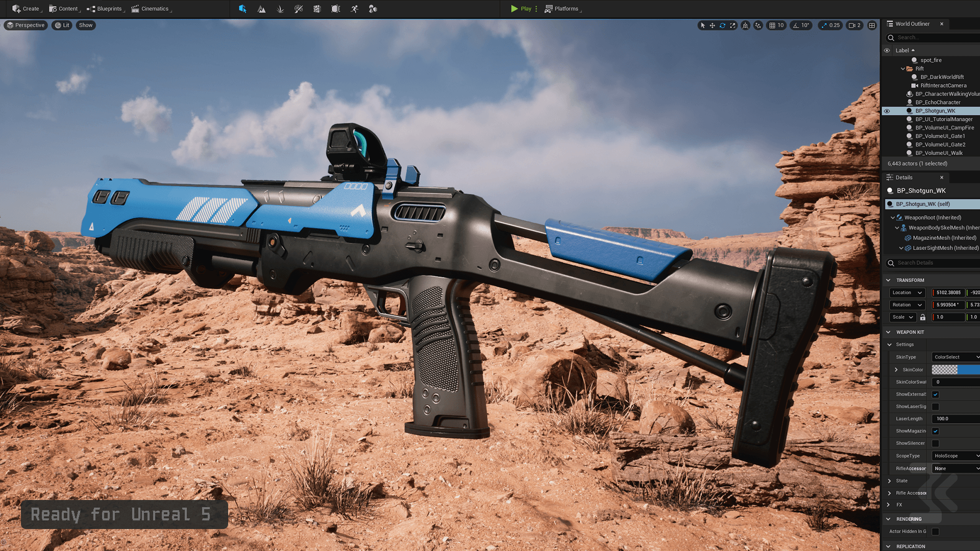The image size is (980, 551).
Task: Enable the ShowLaserSig checkbox
Action: 935,407
